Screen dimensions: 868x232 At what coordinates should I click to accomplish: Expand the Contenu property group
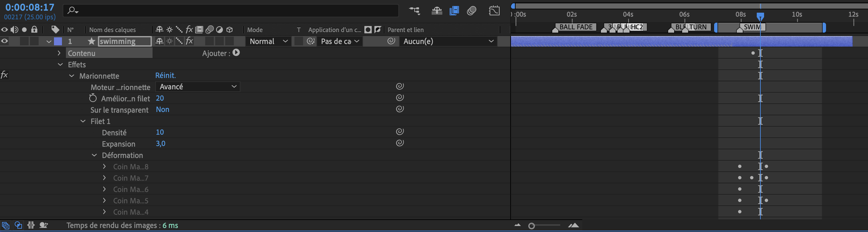point(59,53)
